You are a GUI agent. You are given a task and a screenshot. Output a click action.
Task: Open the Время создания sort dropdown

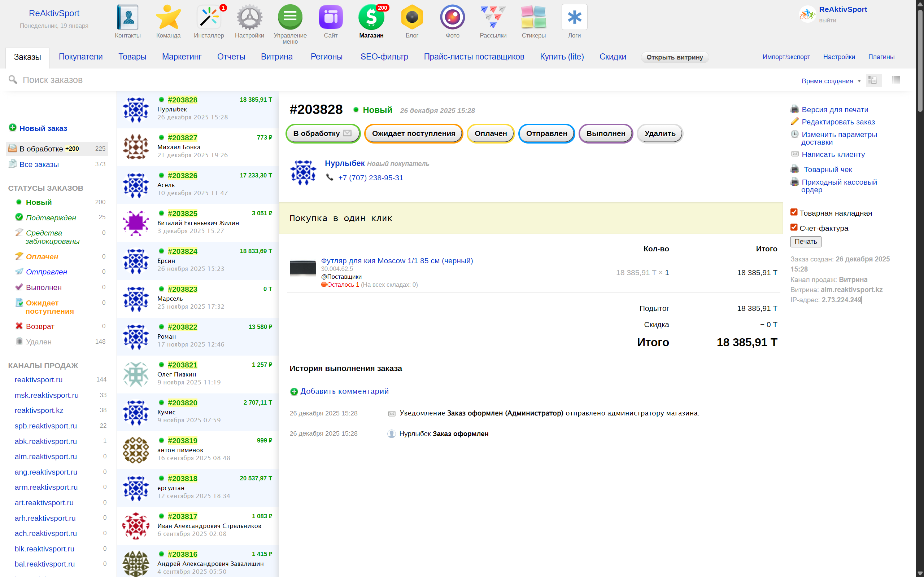pos(831,81)
